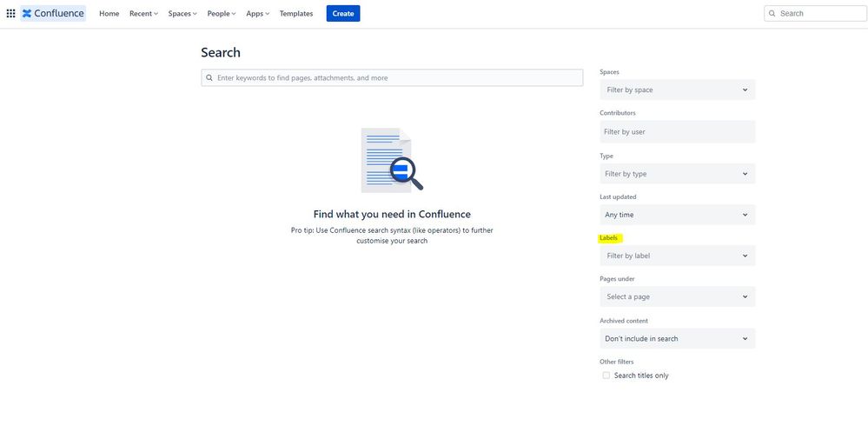The image size is (868, 439).
Task: Click the keyword search field on the Search page
Action: pos(392,78)
